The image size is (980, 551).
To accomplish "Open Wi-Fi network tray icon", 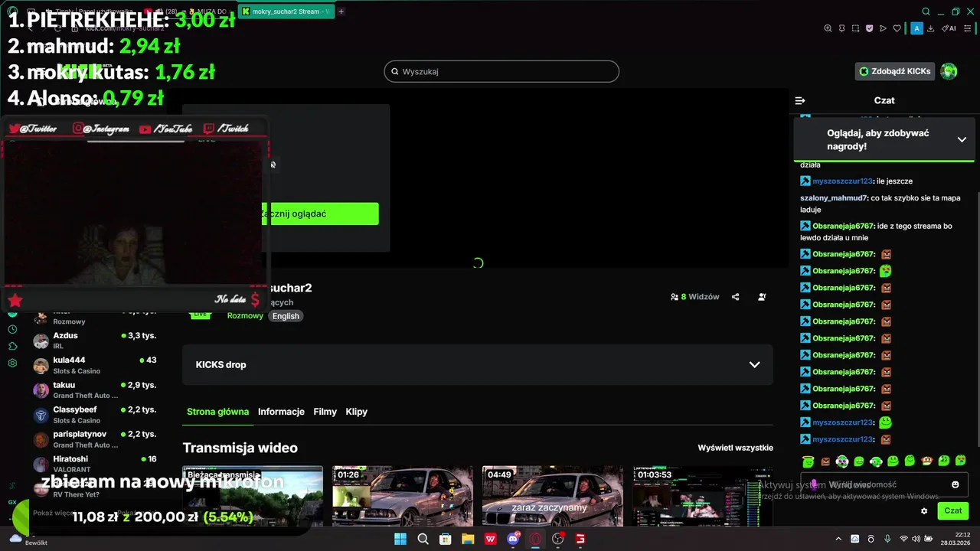I will 904,539.
